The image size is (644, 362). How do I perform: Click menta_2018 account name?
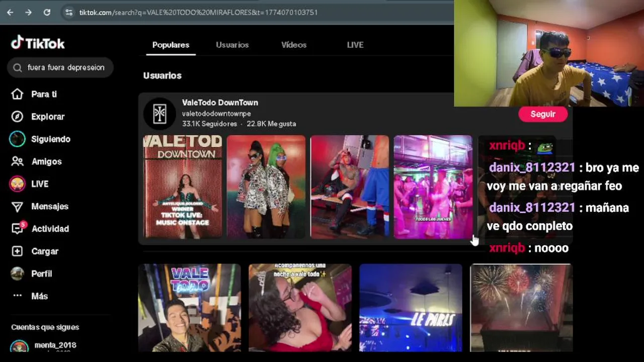[55, 345]
